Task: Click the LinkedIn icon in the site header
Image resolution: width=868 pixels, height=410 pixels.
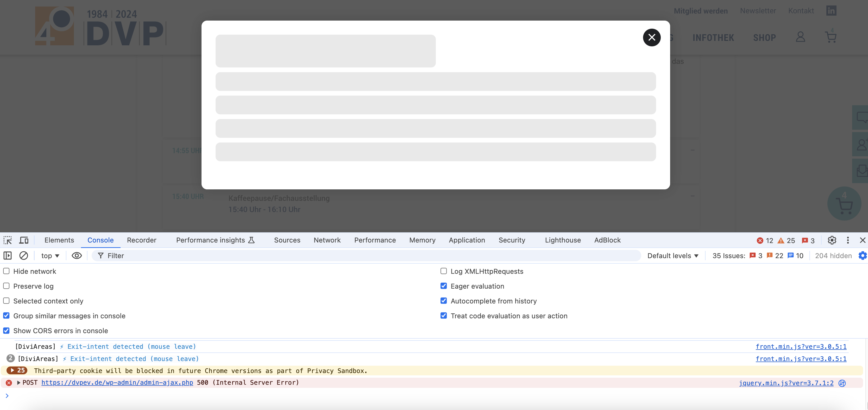Action: click(831, 11)
